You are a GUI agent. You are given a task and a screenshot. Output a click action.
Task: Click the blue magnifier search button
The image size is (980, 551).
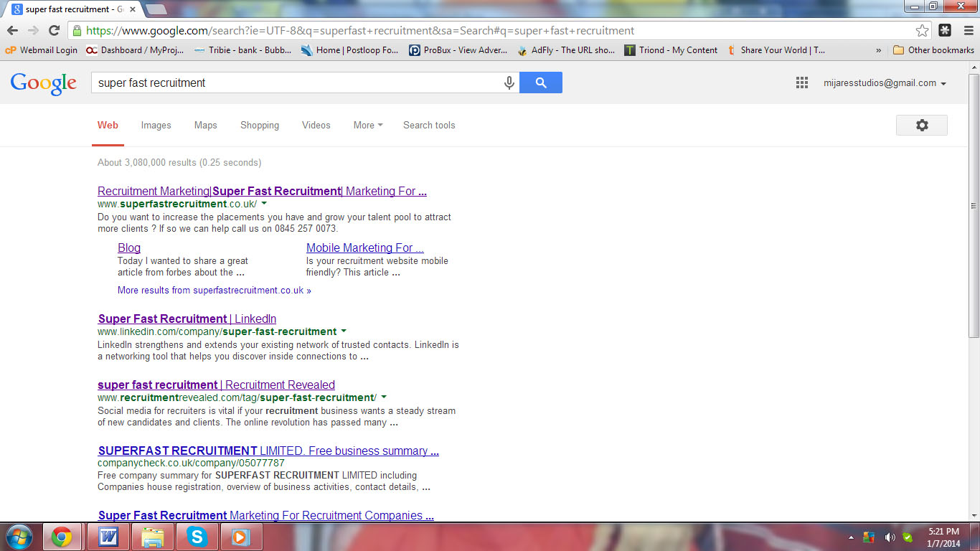click(541, 83)
